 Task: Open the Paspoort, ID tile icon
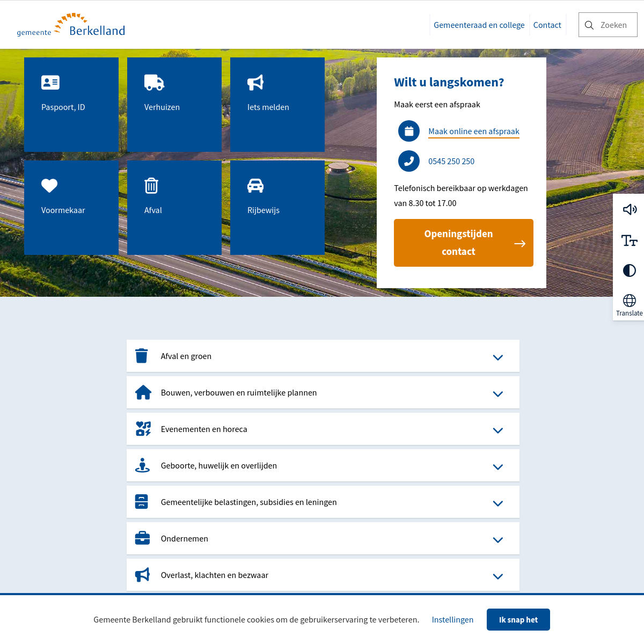50,82
